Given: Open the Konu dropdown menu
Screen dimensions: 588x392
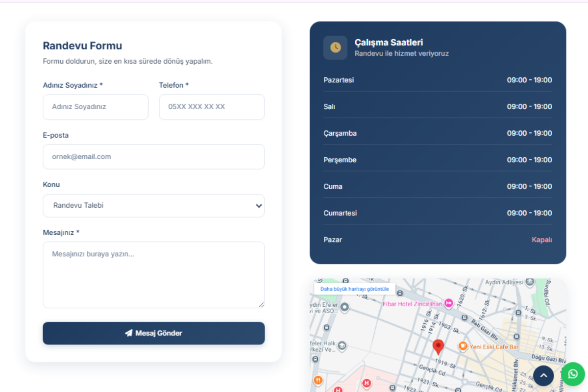Looking at the screenshot, I should point(153,206).
